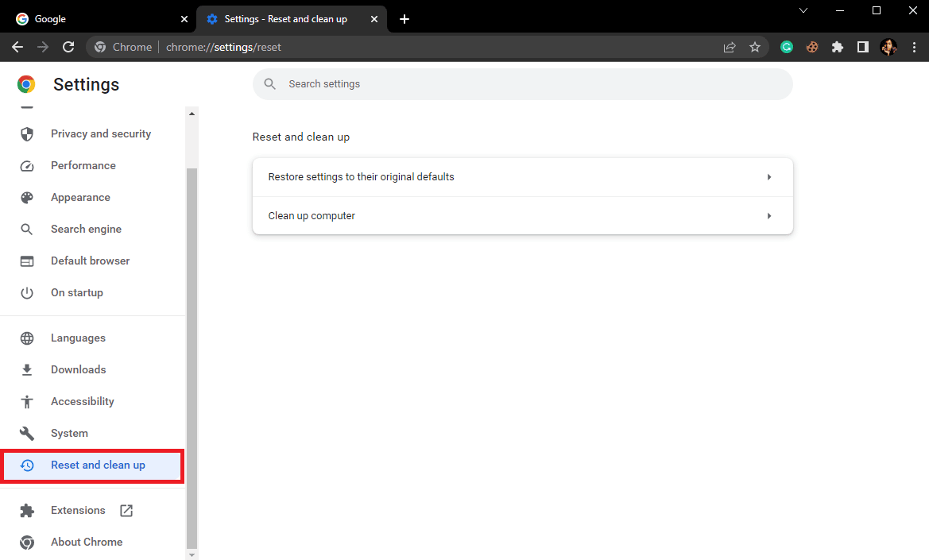929x560 pixels.
Task: Click the address bar URL
Action: 223,48
